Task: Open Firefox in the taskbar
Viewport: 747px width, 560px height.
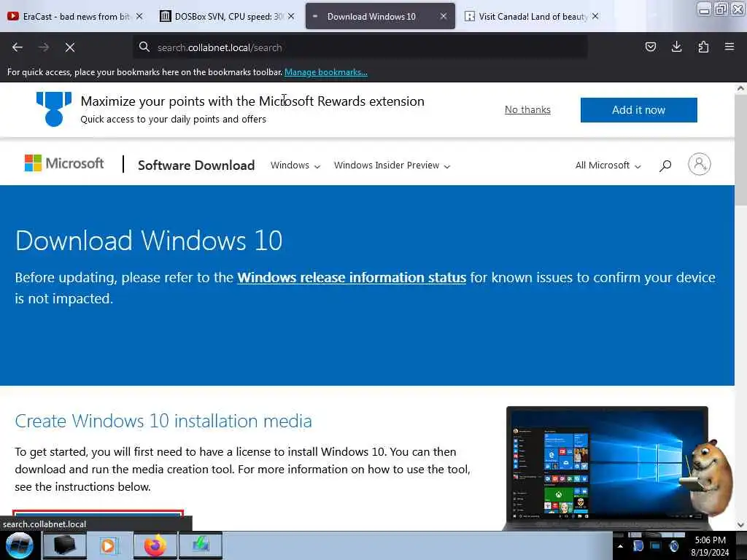Action: click(x=155, y=545)
